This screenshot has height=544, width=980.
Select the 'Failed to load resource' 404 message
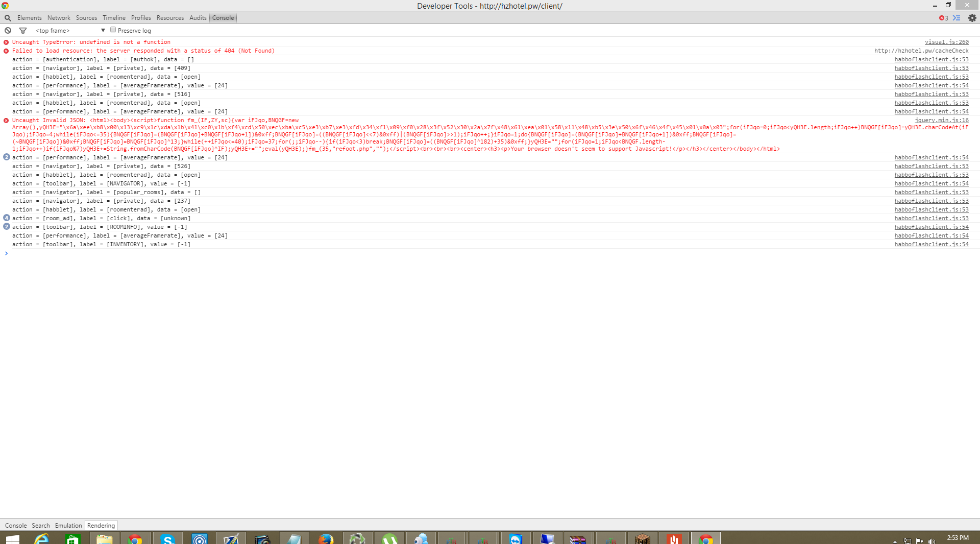coord(143,51)
